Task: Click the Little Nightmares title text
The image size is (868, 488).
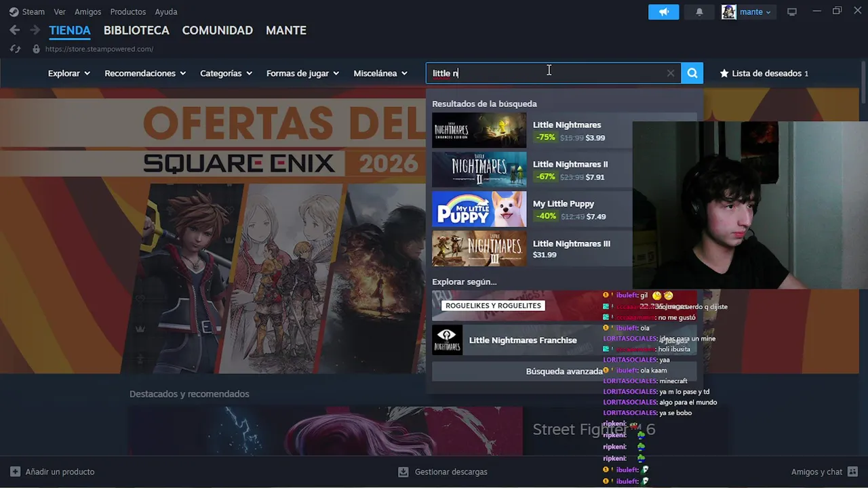Action: click(x=567, y=125)
